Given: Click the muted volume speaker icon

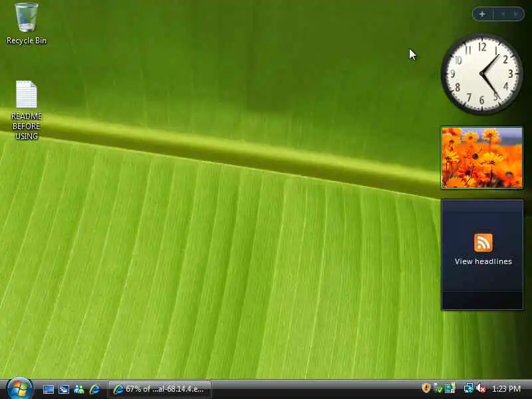Looking at the screenshot, I should coord(481,388).
